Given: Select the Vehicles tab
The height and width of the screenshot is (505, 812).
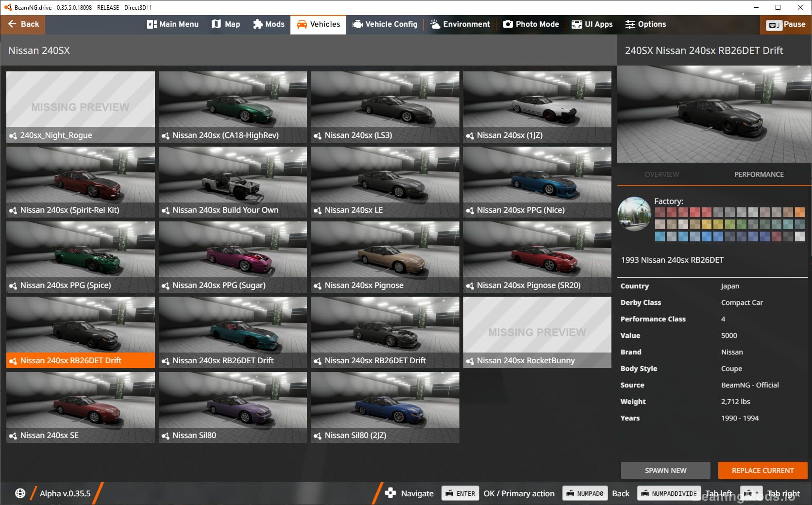Looking at the screenshot, I should pos(318,24).
